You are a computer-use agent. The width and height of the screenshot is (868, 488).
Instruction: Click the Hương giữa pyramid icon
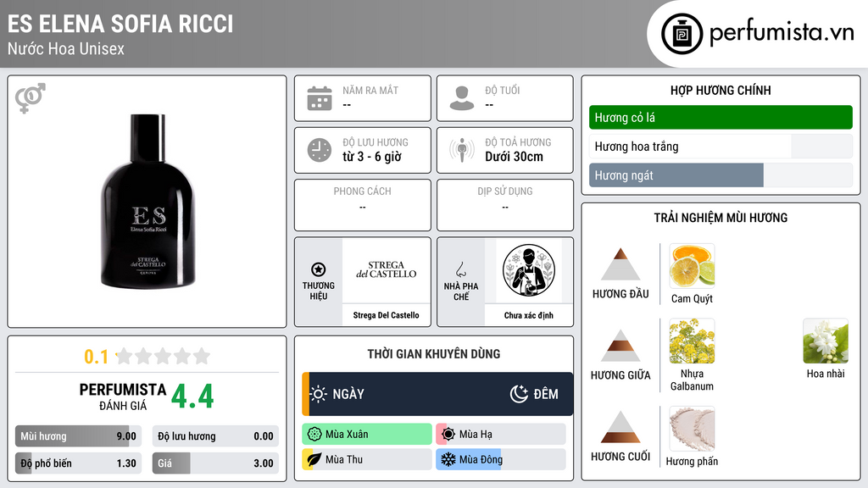click(620, 346)
